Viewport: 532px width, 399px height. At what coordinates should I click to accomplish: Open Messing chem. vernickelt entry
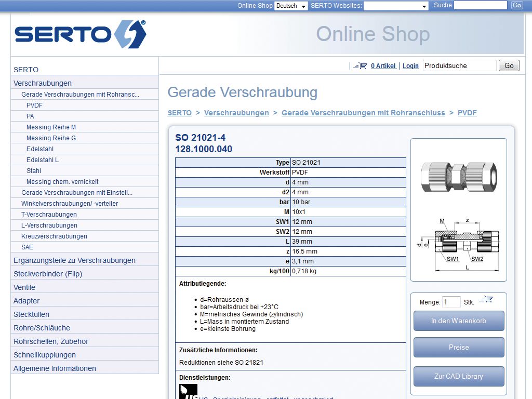(x=62, y=181)
